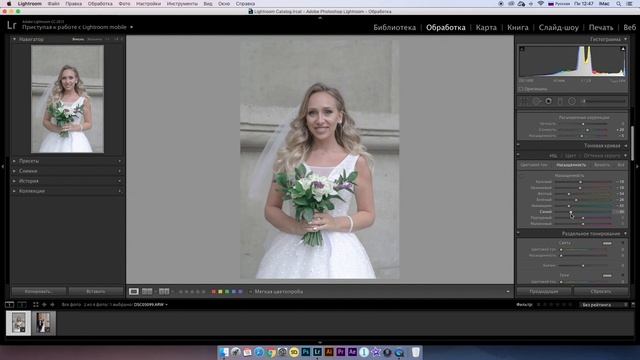The image size is (640, 360).
Task: Switch to Loupe view mode
Action: pyautogui.click(x=133, y=291)
